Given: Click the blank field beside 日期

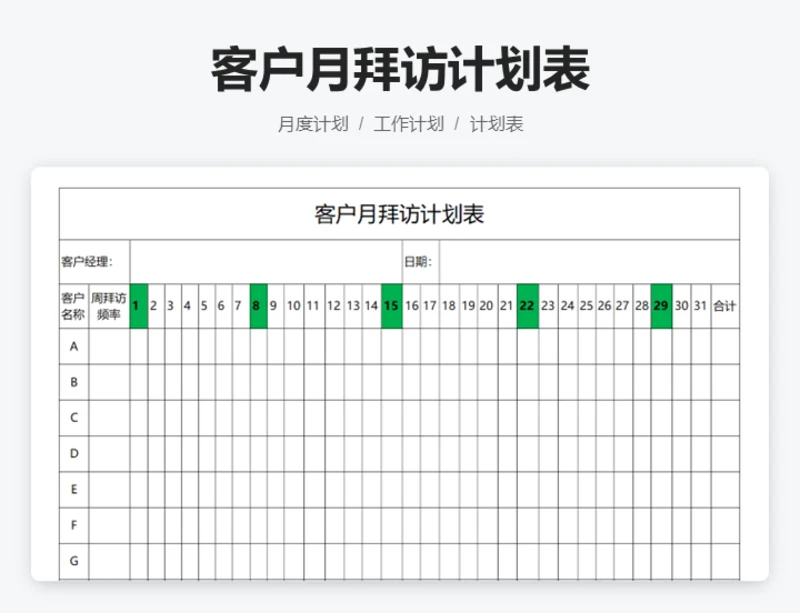Looking at the screenshot, I should (x=589, y=262).
